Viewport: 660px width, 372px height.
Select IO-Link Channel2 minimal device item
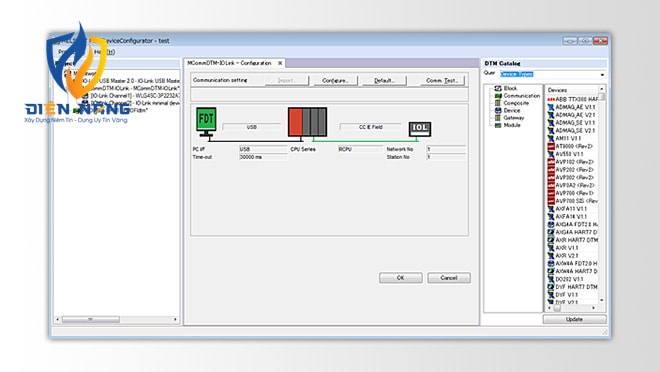point(136,103)
